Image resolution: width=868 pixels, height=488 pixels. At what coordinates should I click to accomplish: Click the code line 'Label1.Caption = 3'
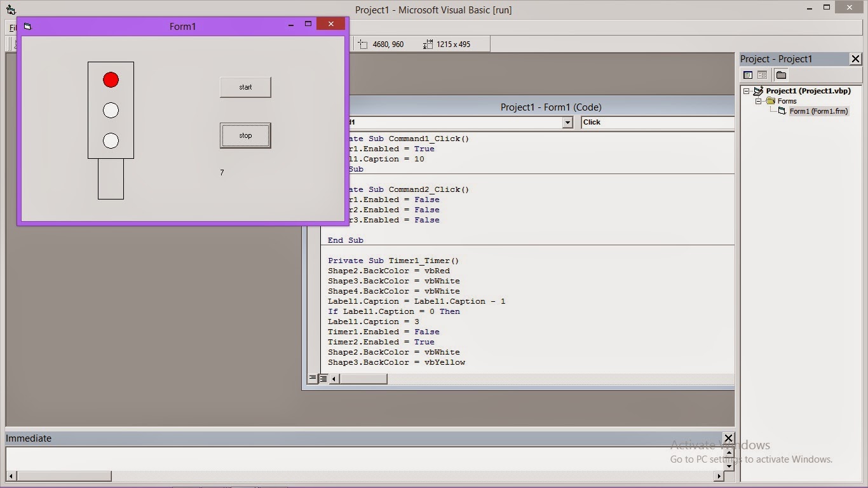pos(374,322)
